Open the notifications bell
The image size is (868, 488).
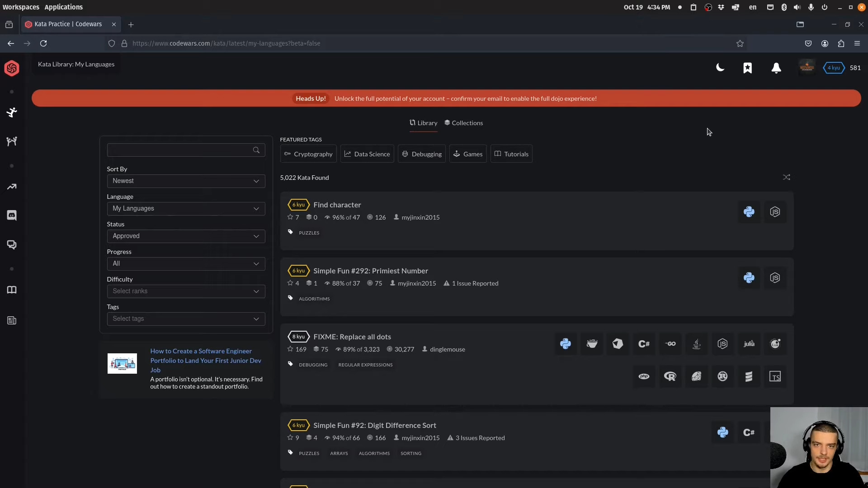click(x=776, y=68)
